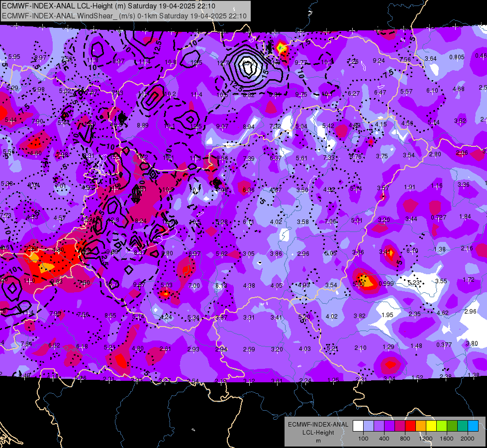Click the sky blue legend swatch
487x448 pixels.
473,426
